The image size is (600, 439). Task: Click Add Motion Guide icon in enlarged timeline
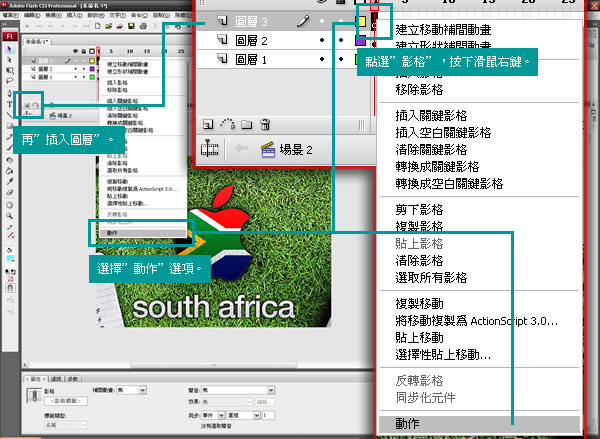pos(227,124)
